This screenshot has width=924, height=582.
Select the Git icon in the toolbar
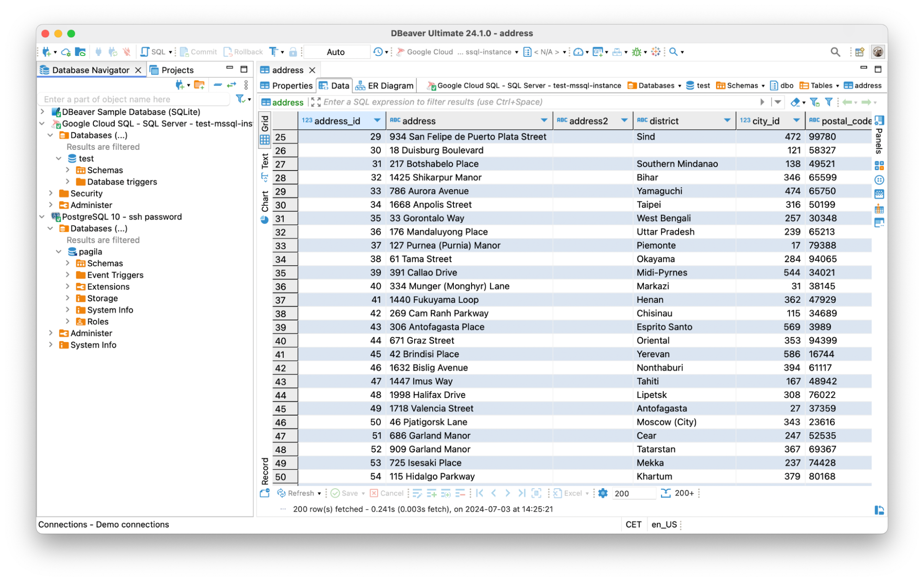(599, 52)
